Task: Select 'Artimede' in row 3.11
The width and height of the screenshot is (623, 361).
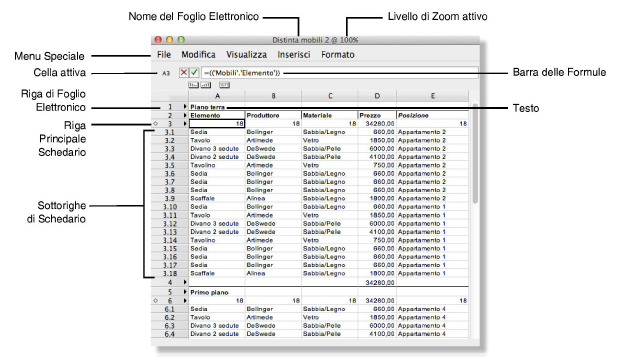Action: click(273, 215)
